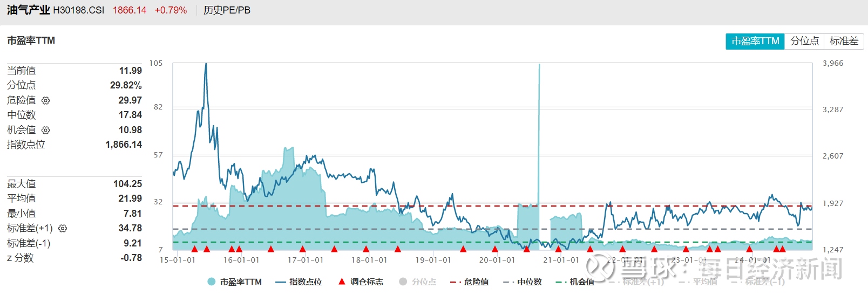Click the 历史PE/PB header link

227,10
